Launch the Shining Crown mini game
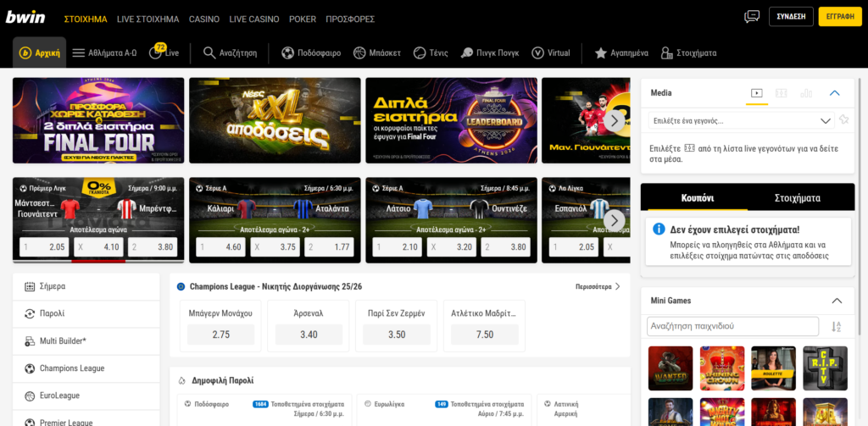Viewport: 868px width, 426px height. coord(722,368)
